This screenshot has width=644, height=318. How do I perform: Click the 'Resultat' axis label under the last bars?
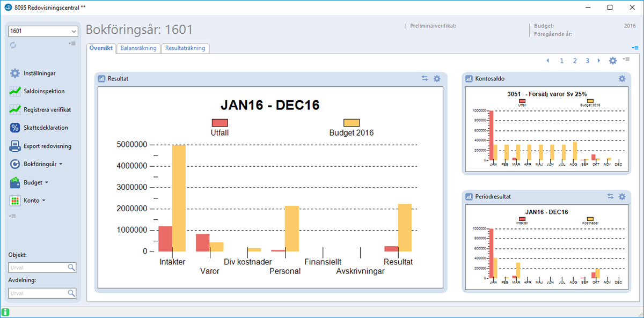[x=398, y=262]
